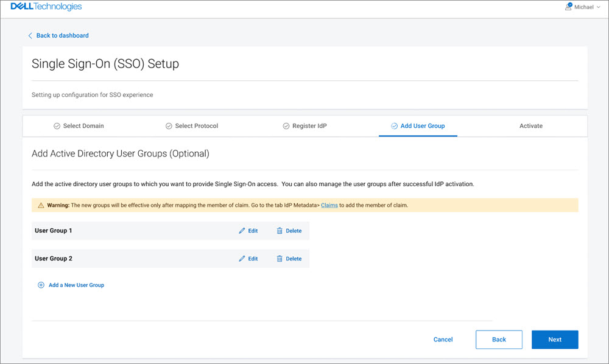Image resolution: width=609 pixels, height=364 pixels.
Task: Click the plus icon beside Add a New User Group
Action: [40, 284]
